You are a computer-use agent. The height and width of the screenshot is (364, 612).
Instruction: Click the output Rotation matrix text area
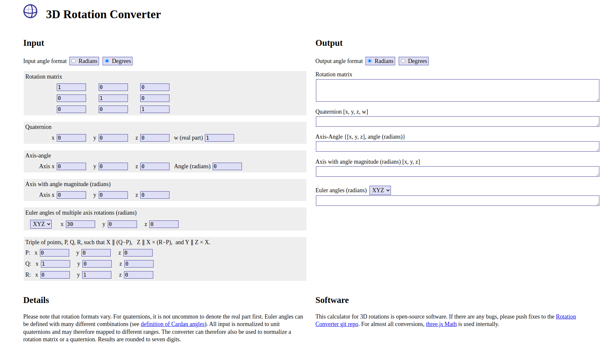coord(457,91)
